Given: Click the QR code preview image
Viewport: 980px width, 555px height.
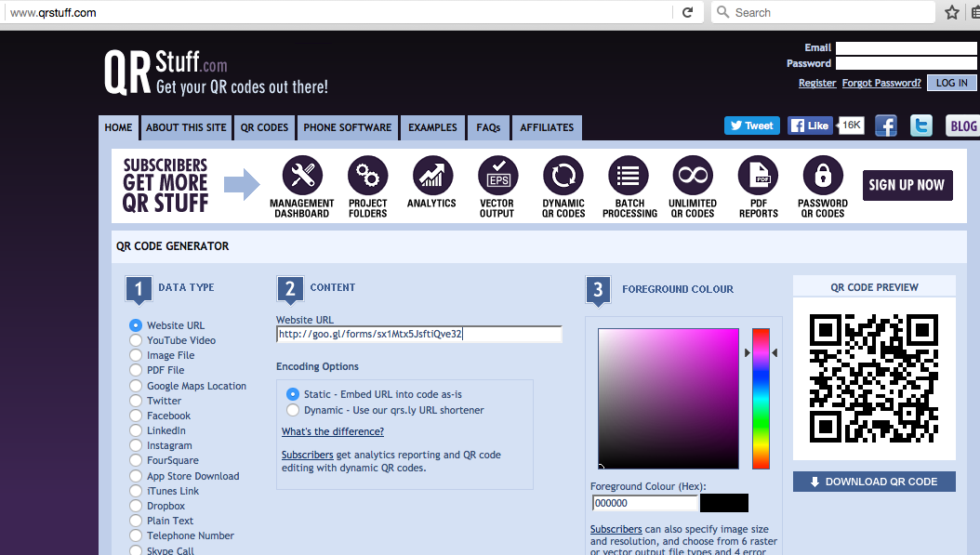Looking at the screenshot, I should tap(874, 378).
